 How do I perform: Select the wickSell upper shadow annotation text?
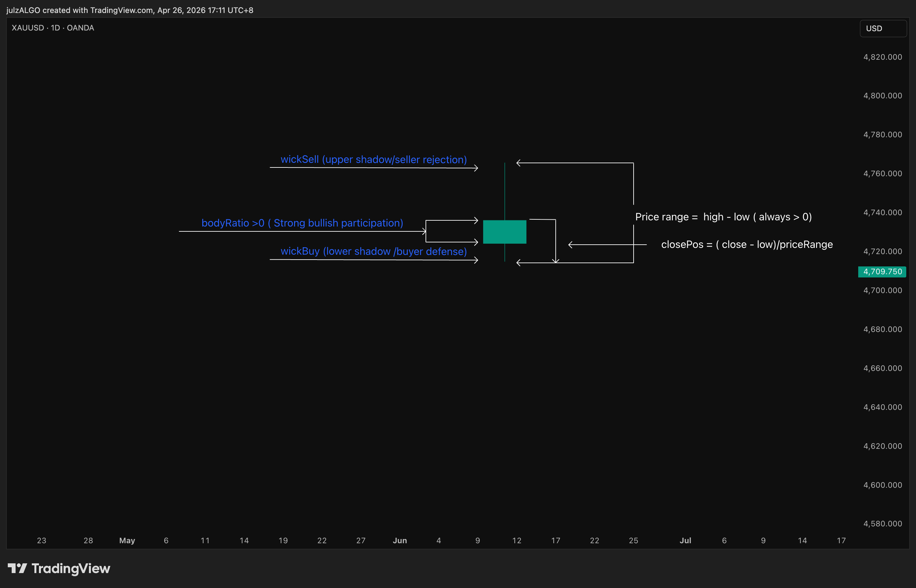pos(374,160)
